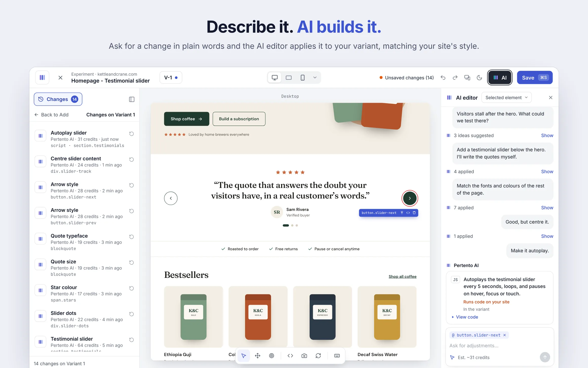Click the redo arrow icon
This screenshot has height=368, width=588.
click(x=455, y=78)
